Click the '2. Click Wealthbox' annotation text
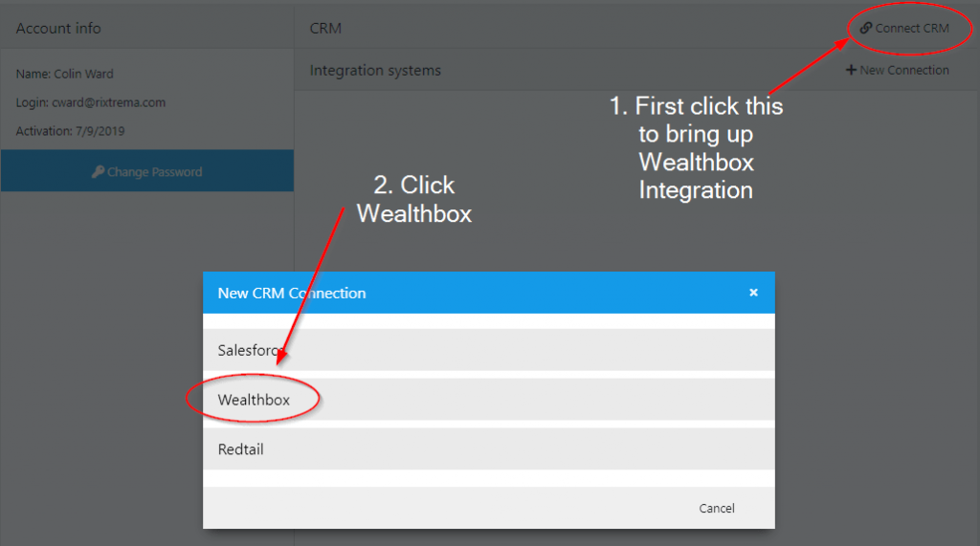 click(414, 199)
